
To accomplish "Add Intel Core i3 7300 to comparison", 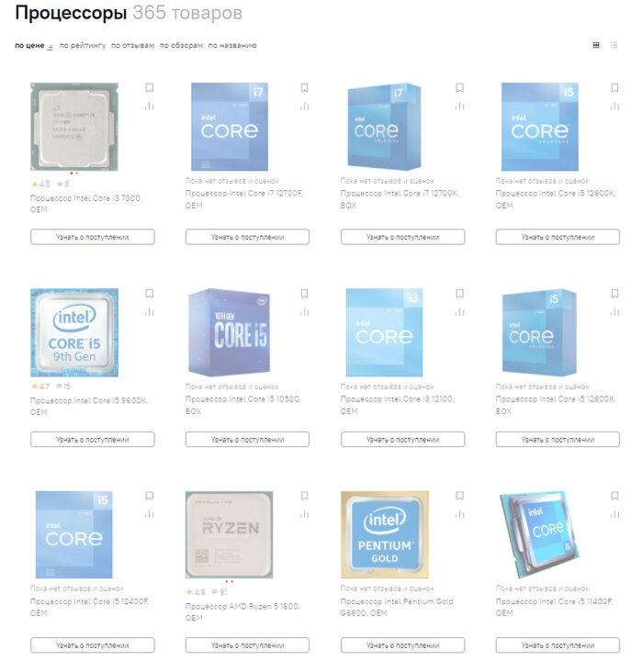I will pyautogui.click(x=150, y=106).
